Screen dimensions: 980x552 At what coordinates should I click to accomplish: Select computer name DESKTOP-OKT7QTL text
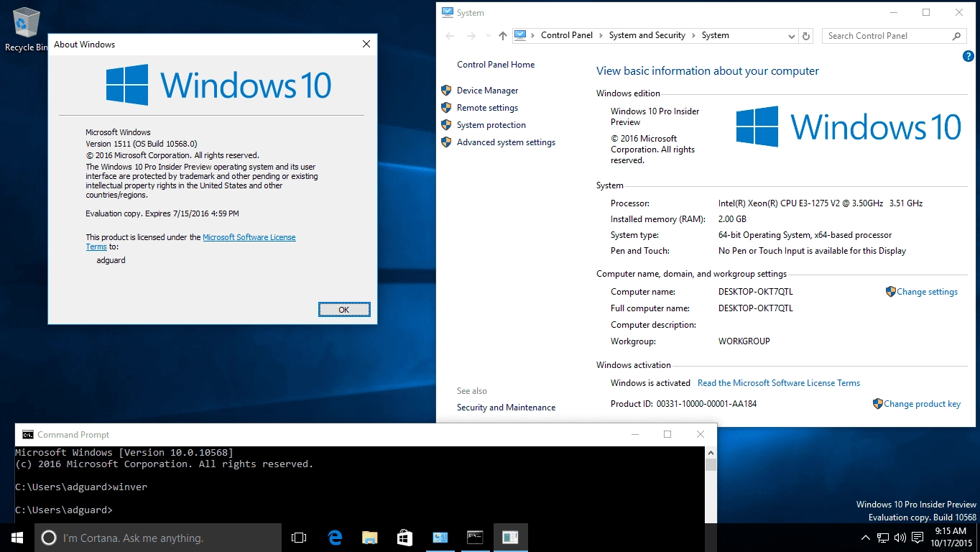click(755, 292)
